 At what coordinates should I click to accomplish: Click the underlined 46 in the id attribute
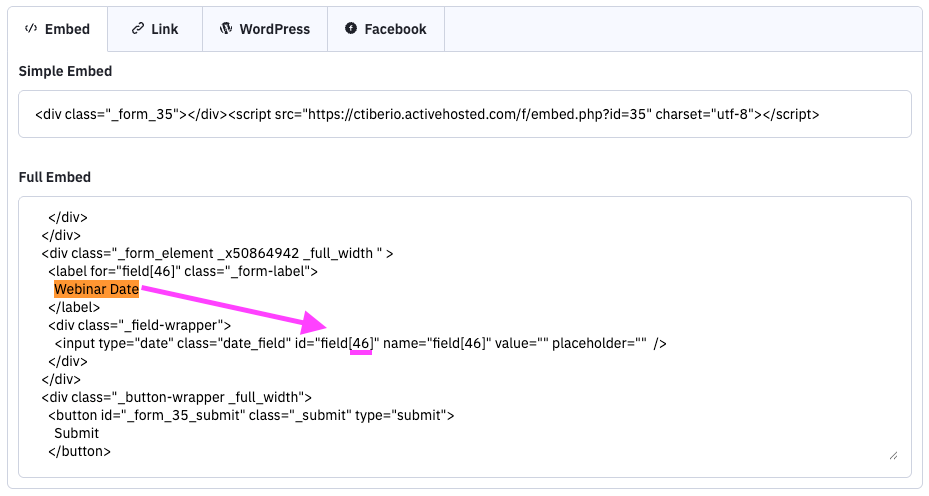361,343
